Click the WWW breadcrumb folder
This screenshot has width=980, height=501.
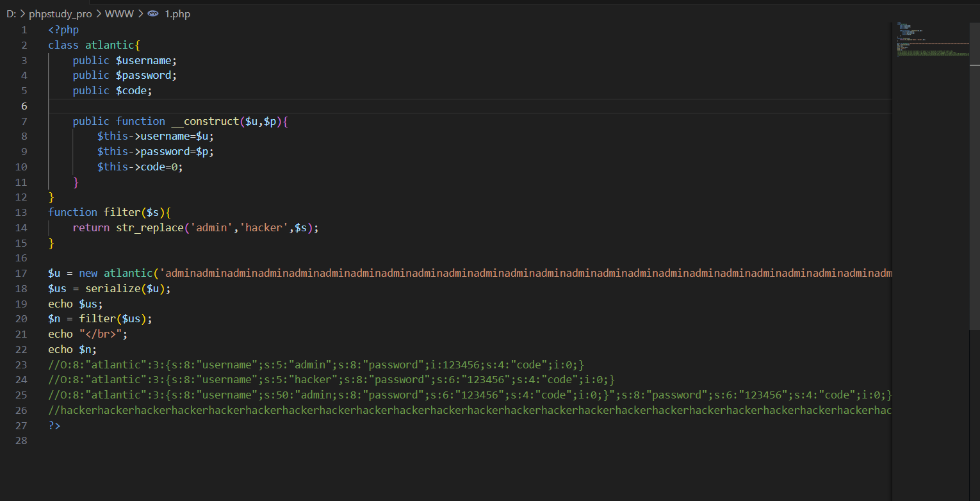click(x=119, y=13)
